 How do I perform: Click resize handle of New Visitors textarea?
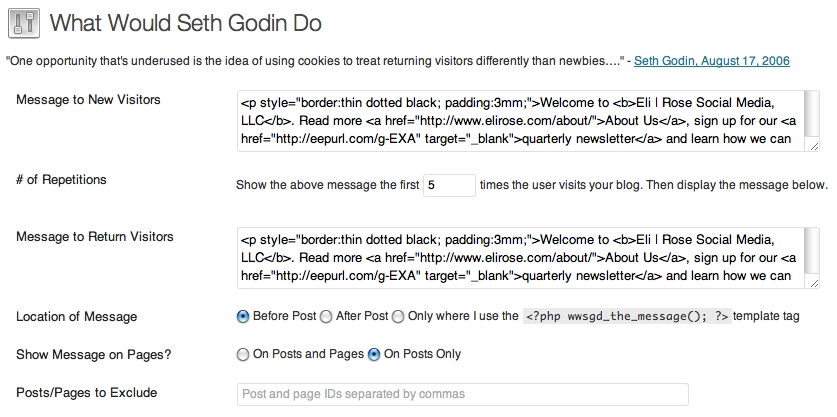(x=814, y=146)
